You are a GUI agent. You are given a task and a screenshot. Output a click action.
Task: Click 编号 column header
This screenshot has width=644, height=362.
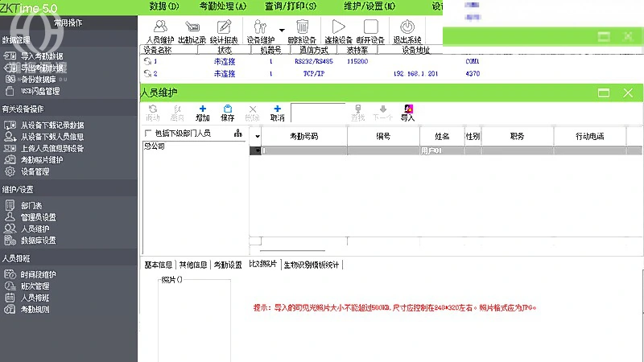click(383, 136)
